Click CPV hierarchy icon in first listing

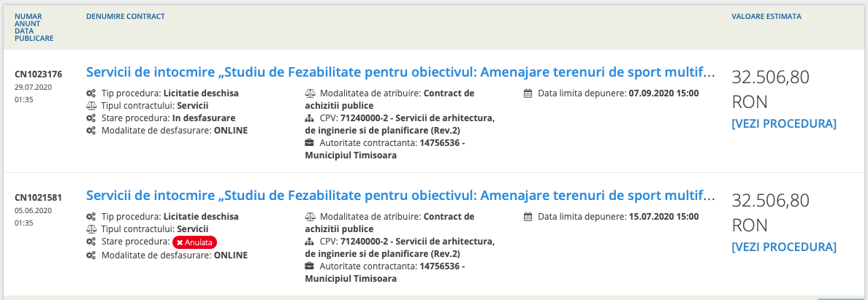click(x=310, y=118)
